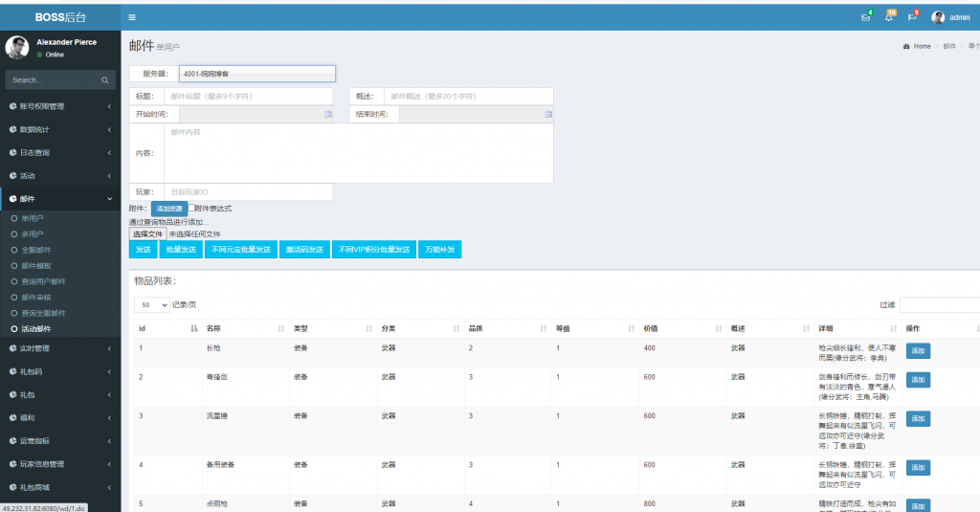Click the sidebar search magnifier icon
Viewport: 980px width, 512px height.
pyautogui.click(x=106, y=80)
